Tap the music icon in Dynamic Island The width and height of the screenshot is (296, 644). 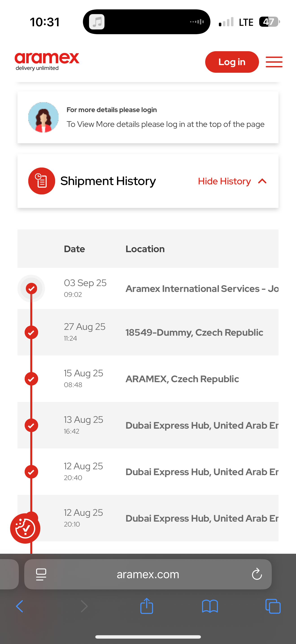tap(97, 22)
